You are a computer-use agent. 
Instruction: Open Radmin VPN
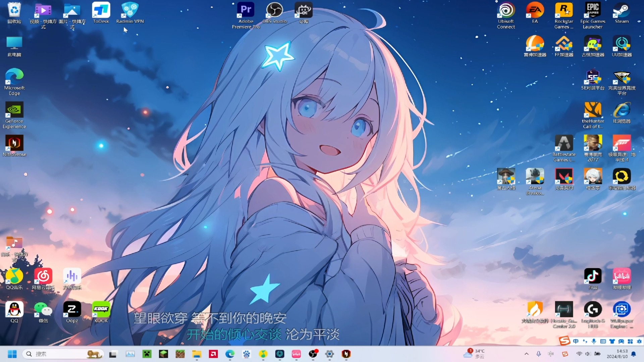coord(129,10)
